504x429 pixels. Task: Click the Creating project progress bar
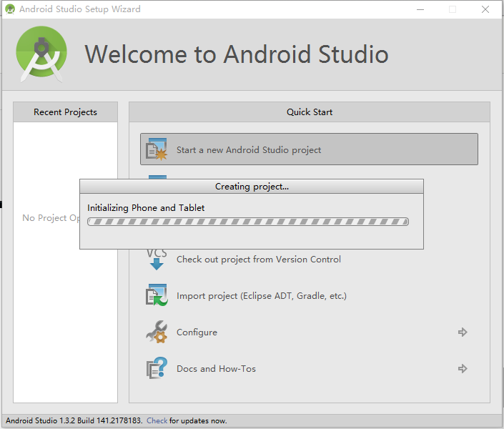248,222
